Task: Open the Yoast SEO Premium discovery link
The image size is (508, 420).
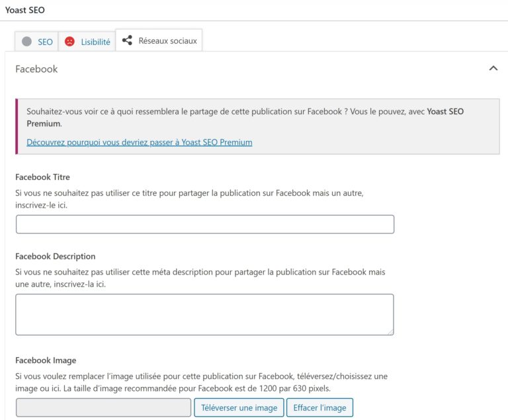Action: (140, 142)
